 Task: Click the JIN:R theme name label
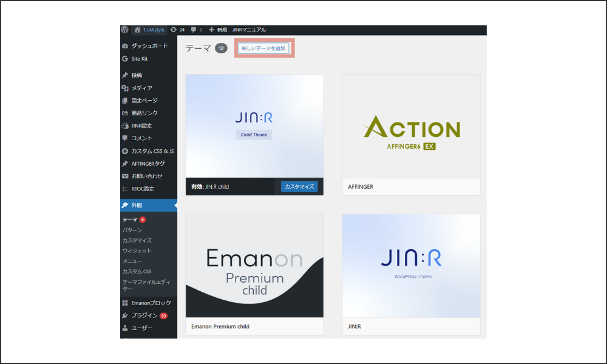(x=354, y=326)
